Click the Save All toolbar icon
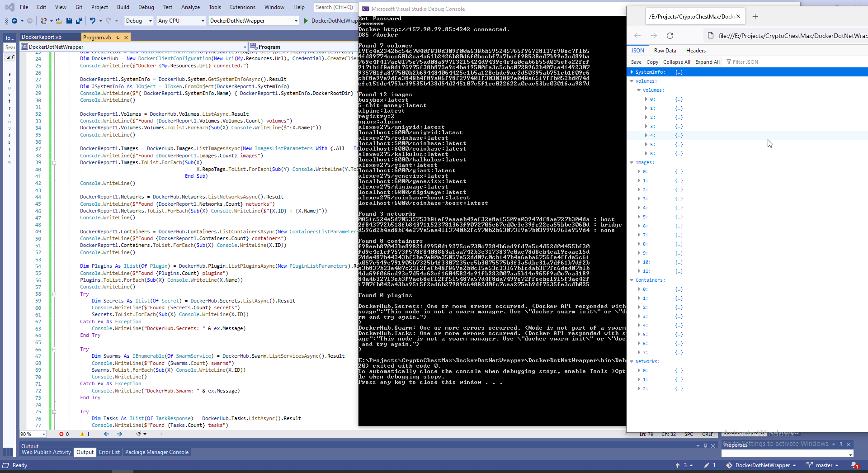Screen dimensions: 868x473 point(79,21)
